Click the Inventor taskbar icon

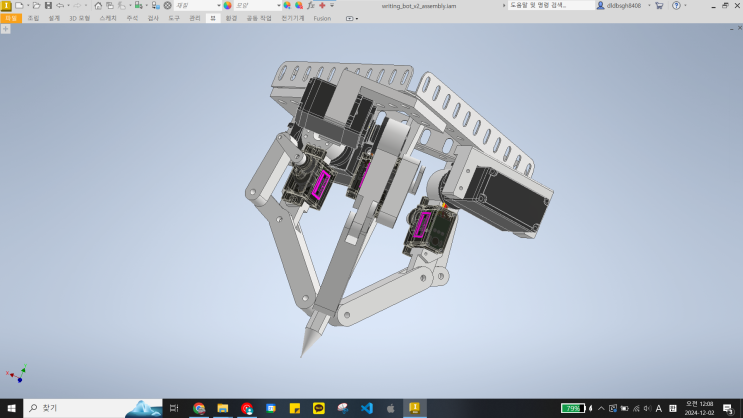415,408
